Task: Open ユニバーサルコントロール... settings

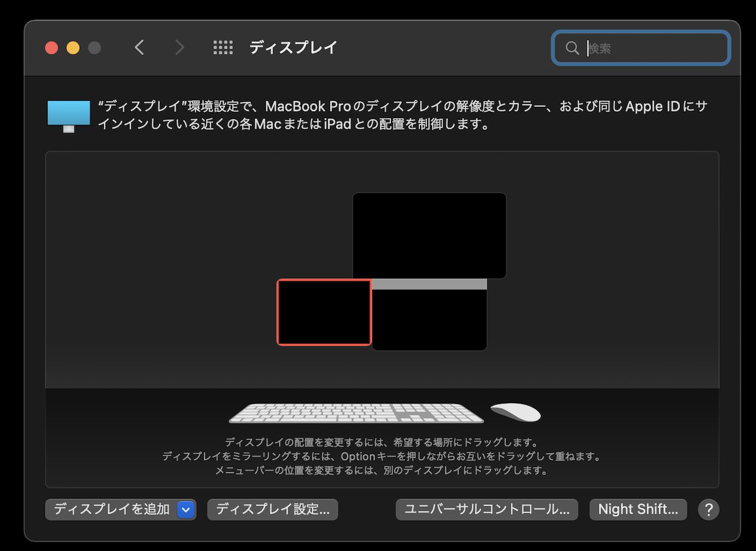Action: 487,509
